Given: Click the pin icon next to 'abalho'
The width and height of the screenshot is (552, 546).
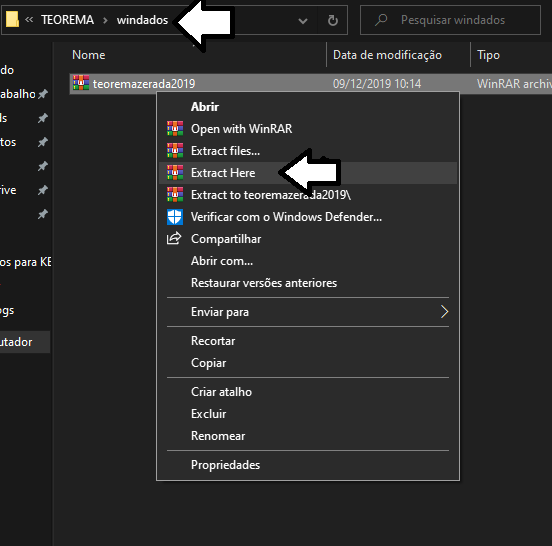Looking at the screenshot, I should point(43,94).
